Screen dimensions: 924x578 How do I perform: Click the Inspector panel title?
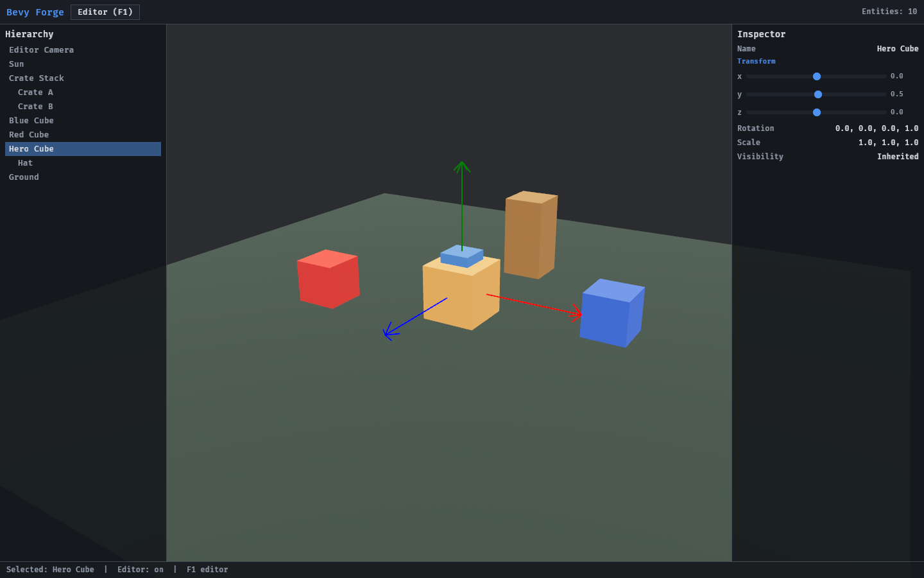point(762,34)
